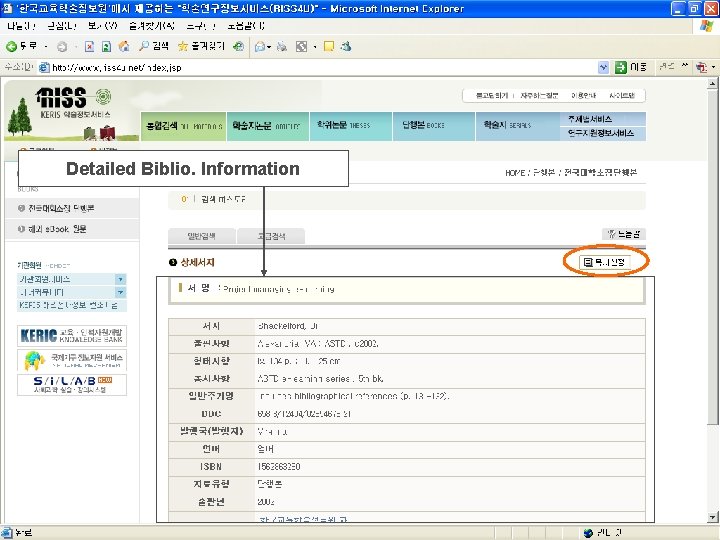Click the browser Forward arrow icon
This screenshot has height=540, width=720.
62,46
